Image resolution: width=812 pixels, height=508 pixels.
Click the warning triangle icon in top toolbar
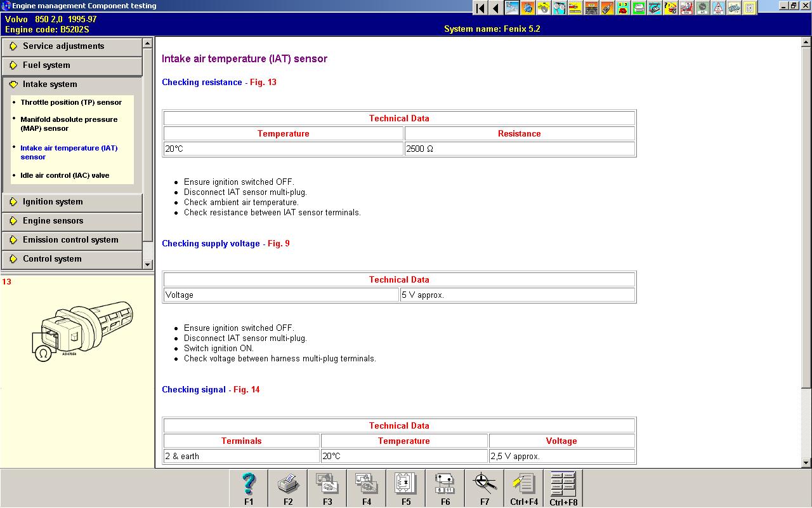[717, 8]
